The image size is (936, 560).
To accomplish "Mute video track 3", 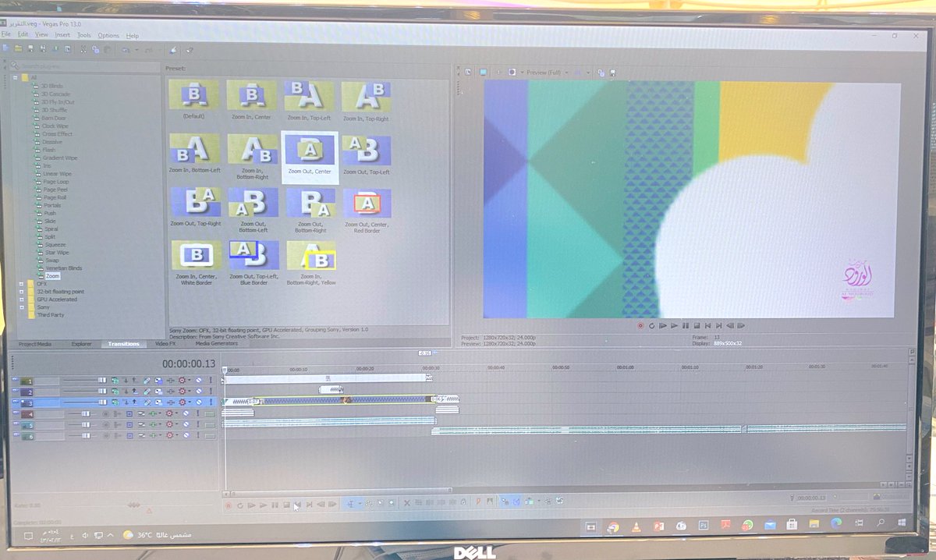I will click(x=200, y=402).
